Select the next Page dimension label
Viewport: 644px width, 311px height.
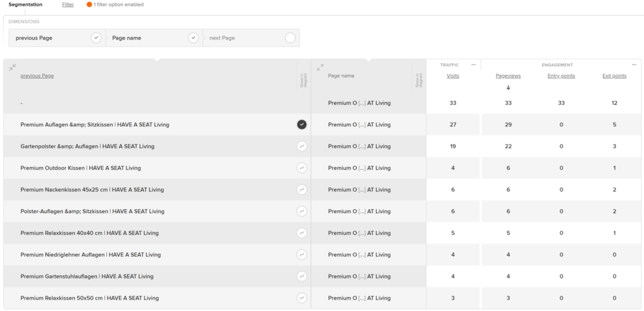pyautogui.click(x=222, y=38)
